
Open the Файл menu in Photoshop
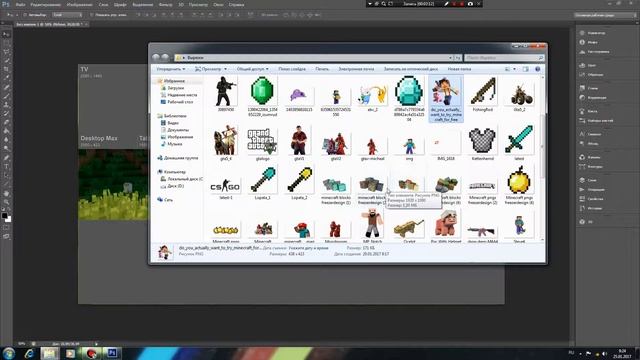coord(20,4)
